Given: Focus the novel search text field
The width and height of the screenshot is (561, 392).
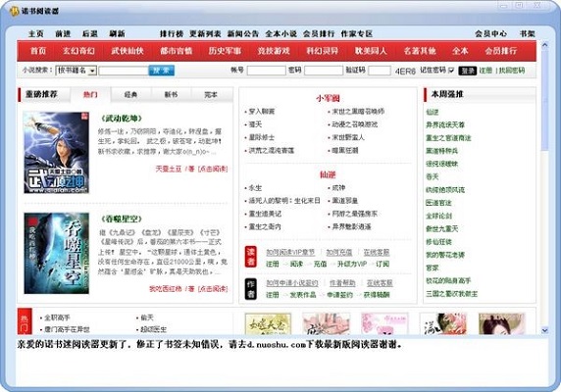Looking at the screenshot, I should click(124, 71).
